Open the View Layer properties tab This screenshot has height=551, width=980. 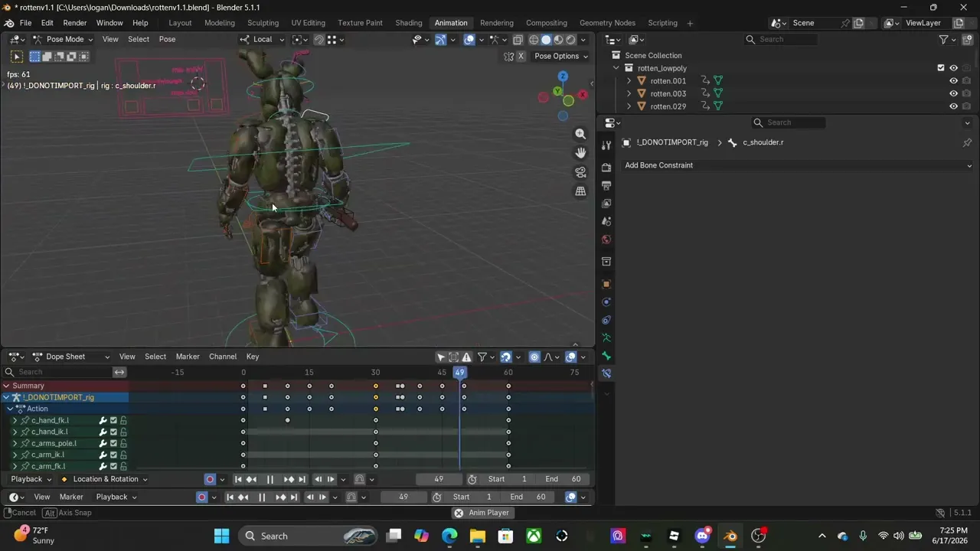(x=606, y=204)
